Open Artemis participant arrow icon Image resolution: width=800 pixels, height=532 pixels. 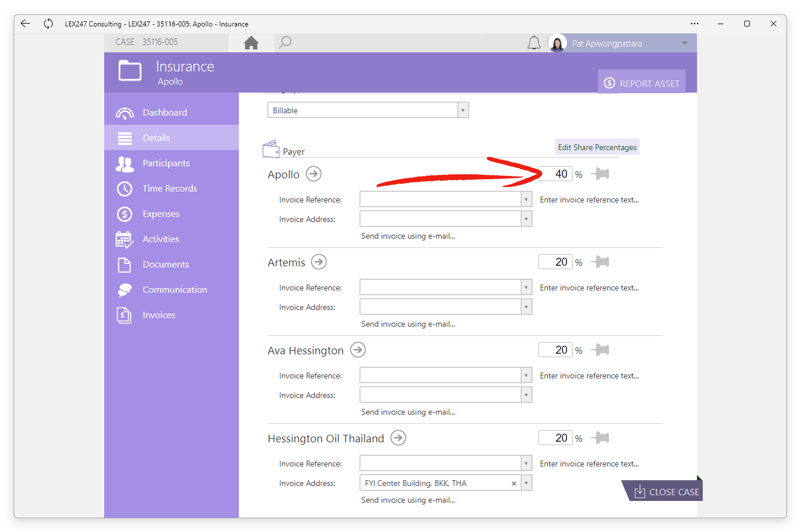319,262
